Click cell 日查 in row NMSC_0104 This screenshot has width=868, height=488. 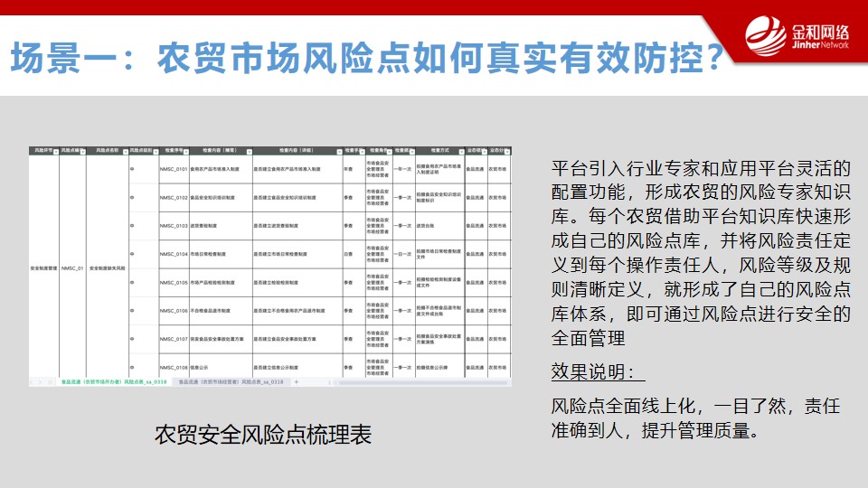pyautogui.click(x=354, y=254)
